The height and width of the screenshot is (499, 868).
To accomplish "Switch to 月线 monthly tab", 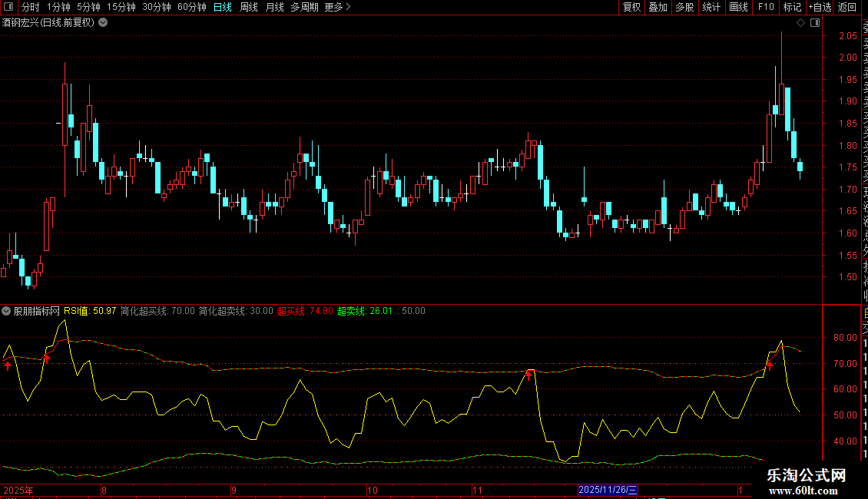I will pos(274,7).
